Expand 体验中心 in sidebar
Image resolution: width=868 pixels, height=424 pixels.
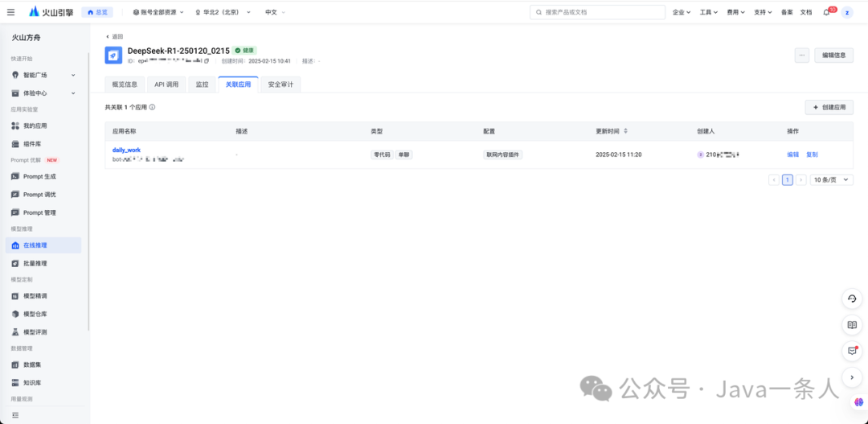(x=43, y=93)
